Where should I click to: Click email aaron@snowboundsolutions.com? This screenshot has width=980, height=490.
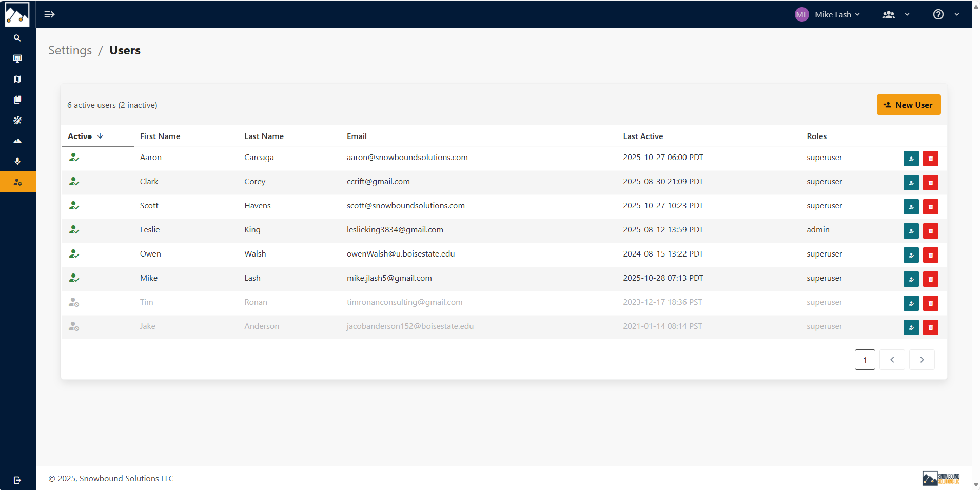pos(407,158)
